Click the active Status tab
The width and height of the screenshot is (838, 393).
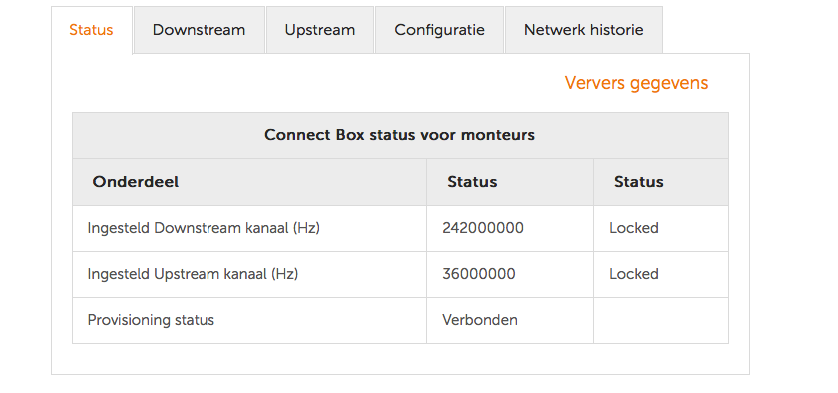tap(91, 30)
